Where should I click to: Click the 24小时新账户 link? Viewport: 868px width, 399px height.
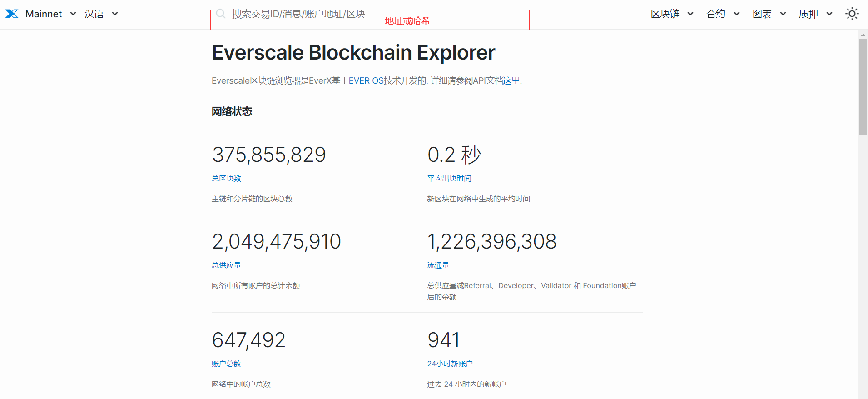coord(450,364)
